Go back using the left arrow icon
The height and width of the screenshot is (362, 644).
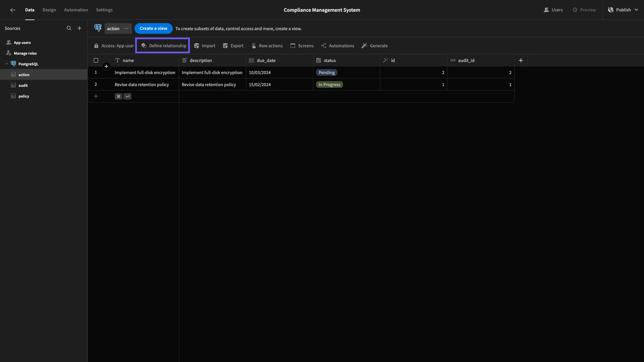point(13,10)
